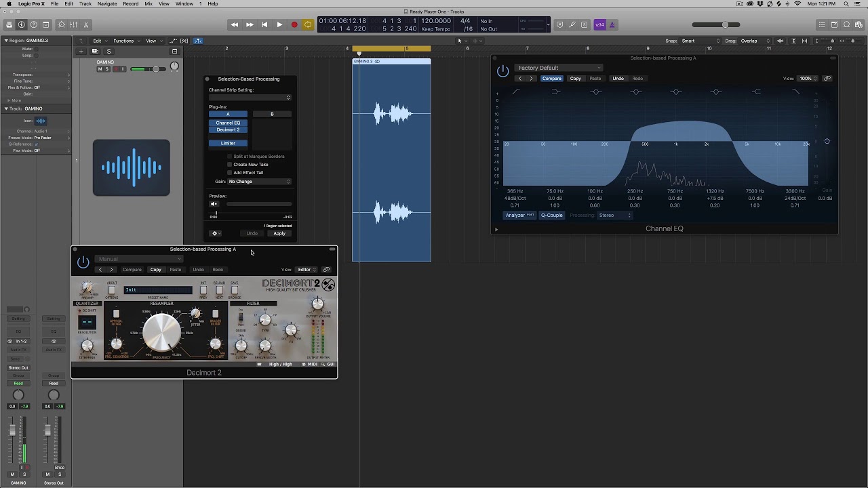868x488 pixels.
Task: Select the GAMING.3 audio region
Action: pos(391,160)
